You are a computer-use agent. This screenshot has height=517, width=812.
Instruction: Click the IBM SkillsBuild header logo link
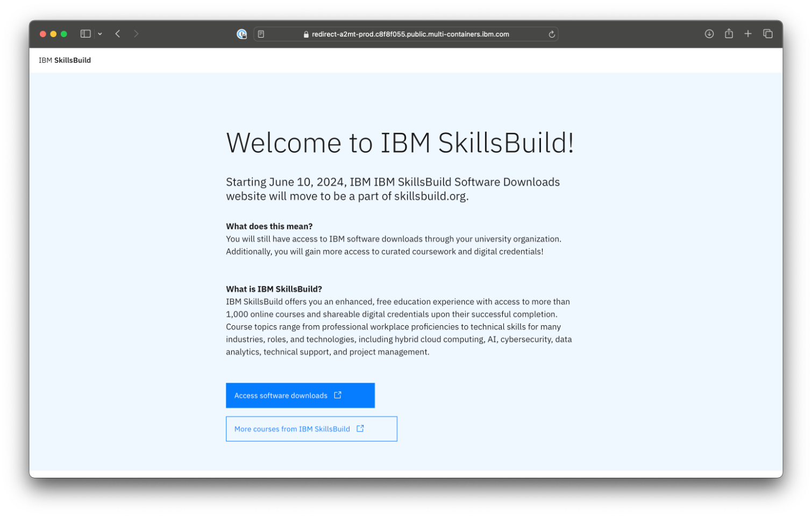pyautogui.click(x=65, y=60)
